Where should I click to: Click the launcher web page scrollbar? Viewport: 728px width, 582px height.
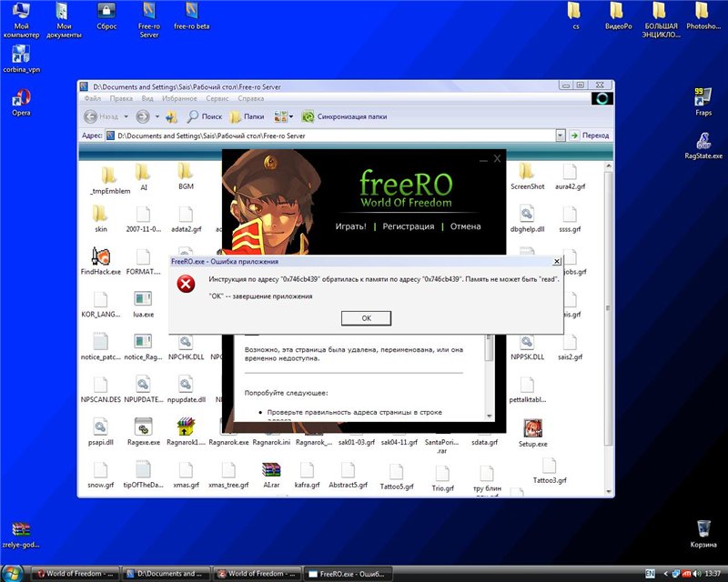point(489,376)
